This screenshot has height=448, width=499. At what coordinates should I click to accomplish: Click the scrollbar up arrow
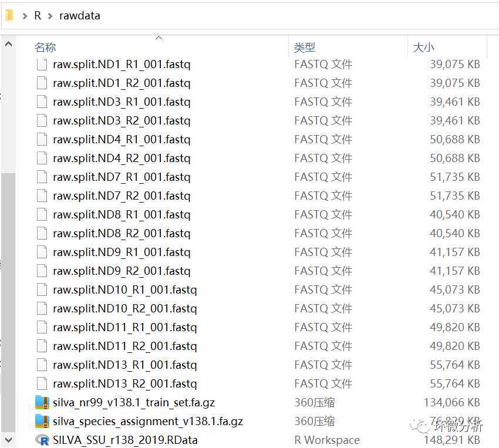pos(9,44)
